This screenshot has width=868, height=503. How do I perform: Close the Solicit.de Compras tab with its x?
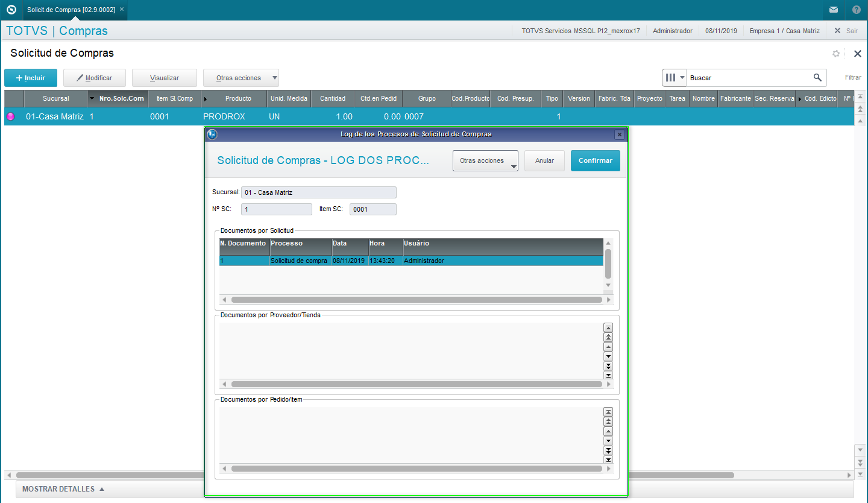pos(122,10)
